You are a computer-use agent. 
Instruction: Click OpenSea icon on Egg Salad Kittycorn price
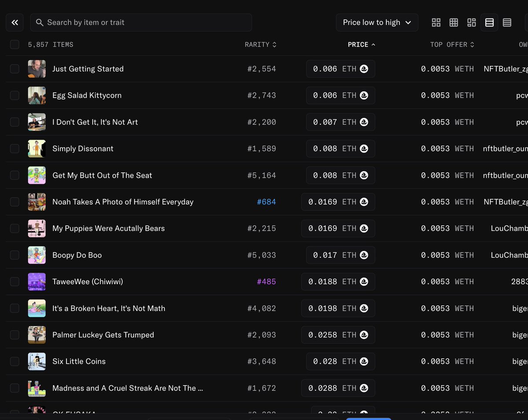click(x=364, y=95)
